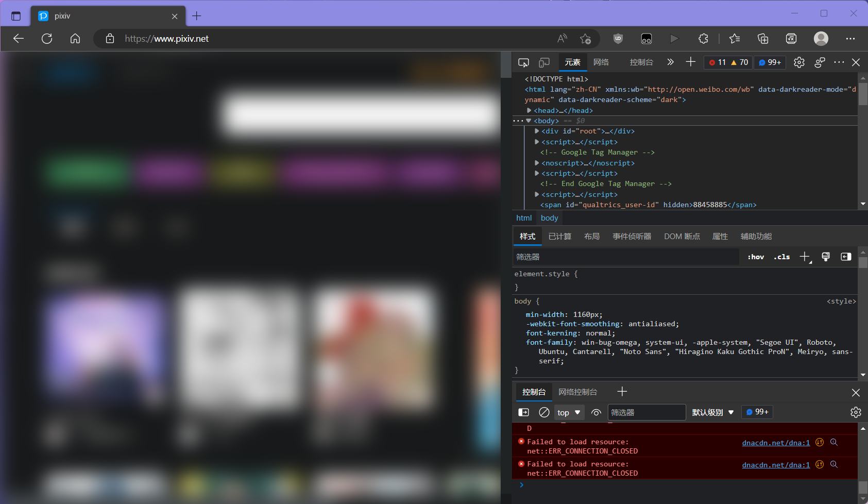This screenshot has width=868, height=504.
Task: Toggle the computed styles sidebar
Action: 846,257
